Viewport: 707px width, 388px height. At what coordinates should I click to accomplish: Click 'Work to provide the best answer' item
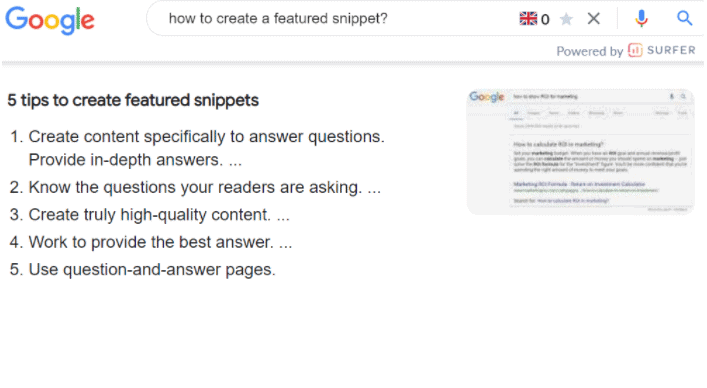tap(160, 242)
